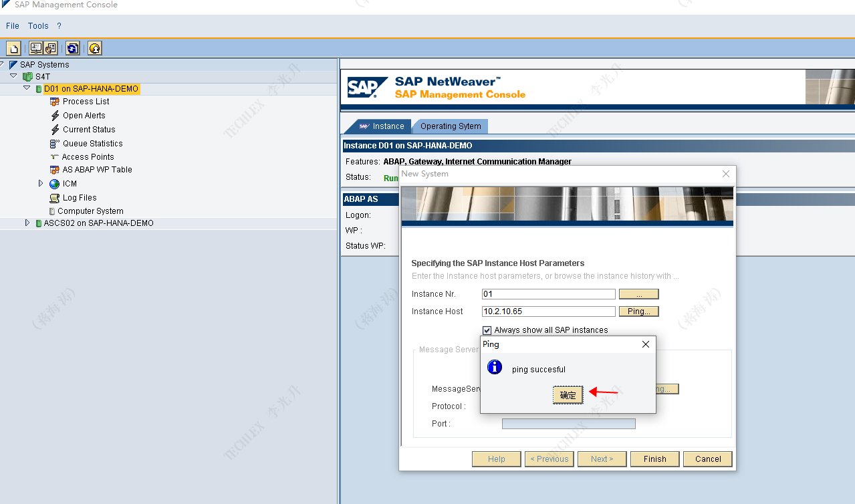Open the Current Status lightning icon
This screenshot has height=504, width=855.
tap(55, 130)
